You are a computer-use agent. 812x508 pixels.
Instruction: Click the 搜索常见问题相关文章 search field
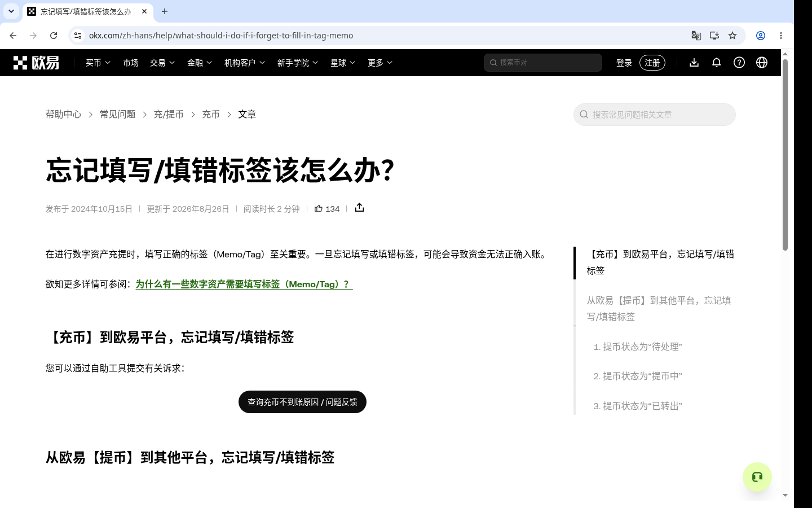pos(655,115)
